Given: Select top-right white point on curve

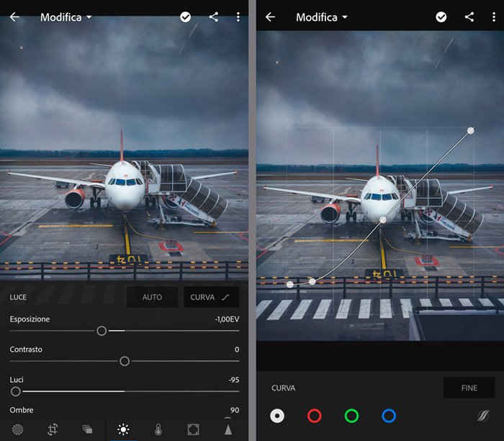Looking at the screenshot, I should tap(471, 130).
